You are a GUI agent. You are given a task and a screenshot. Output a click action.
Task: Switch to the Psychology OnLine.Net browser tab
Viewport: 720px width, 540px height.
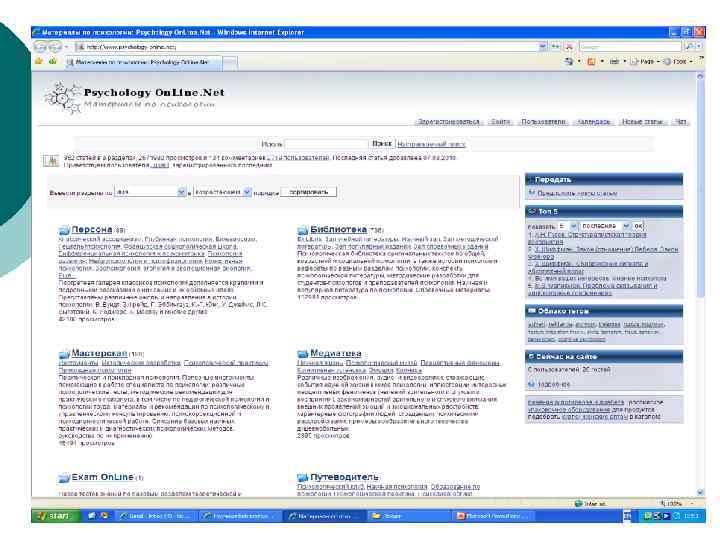coord(143,62)
